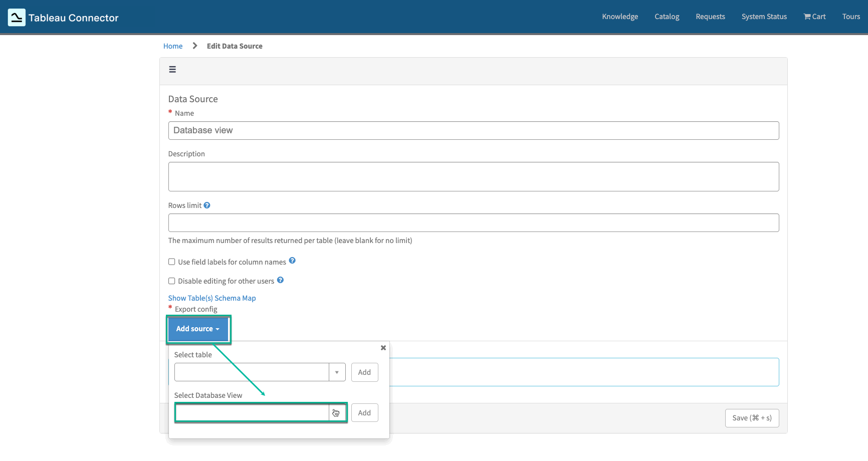Click Add next to Select table

pos(364,372)
